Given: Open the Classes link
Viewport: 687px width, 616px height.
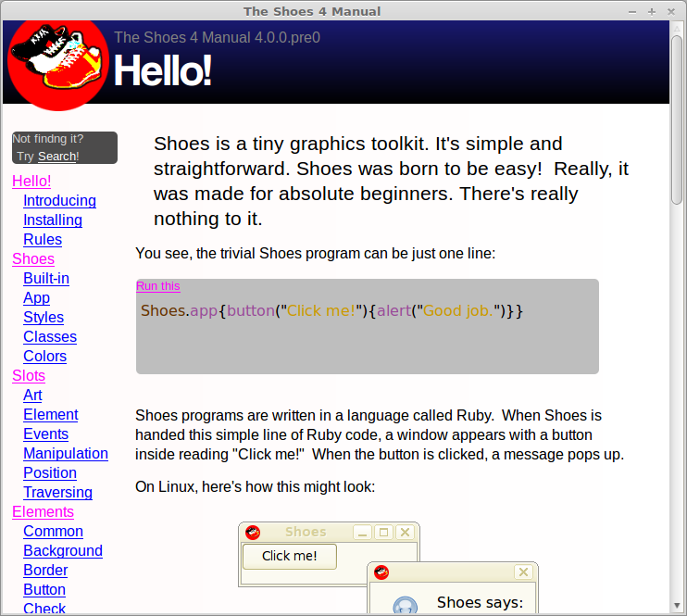Looking at the screenshot, I should click(50, 337).
